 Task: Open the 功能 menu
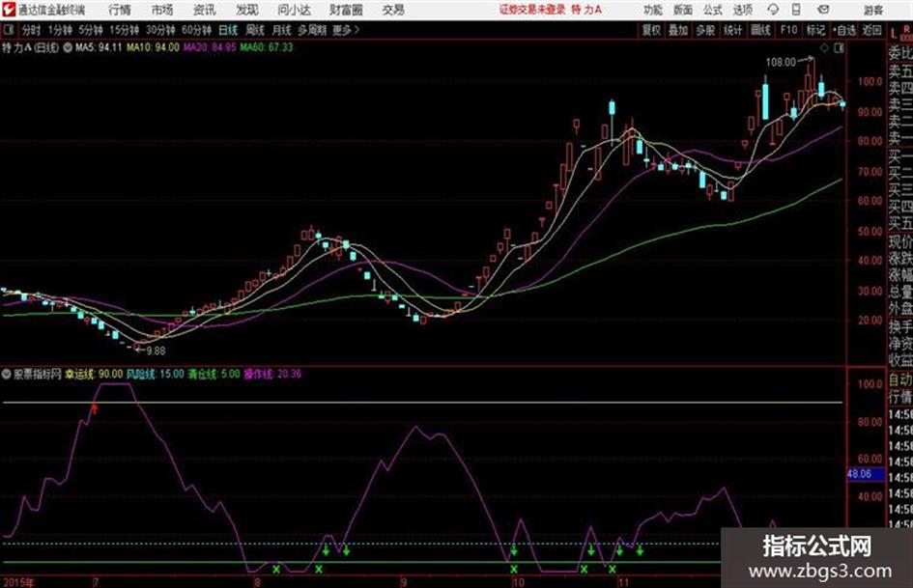tap(653, 10)
